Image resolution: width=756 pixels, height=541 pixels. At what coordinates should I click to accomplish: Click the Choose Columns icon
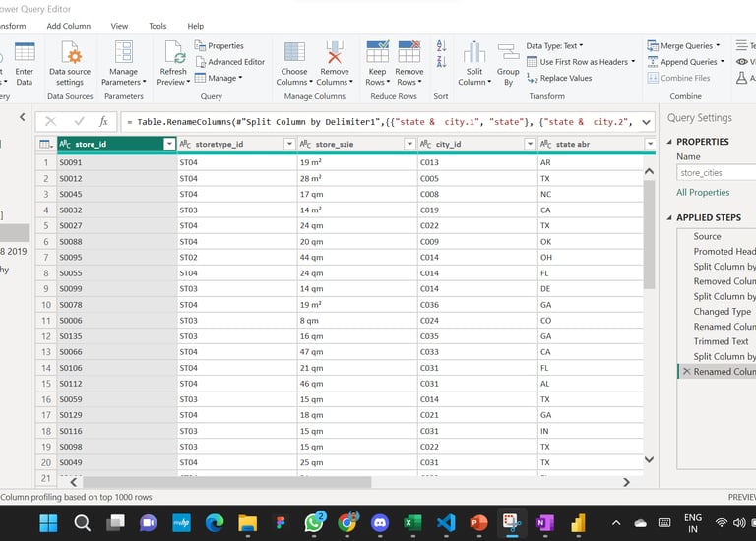pyautogui.click(x=293, y=53)
